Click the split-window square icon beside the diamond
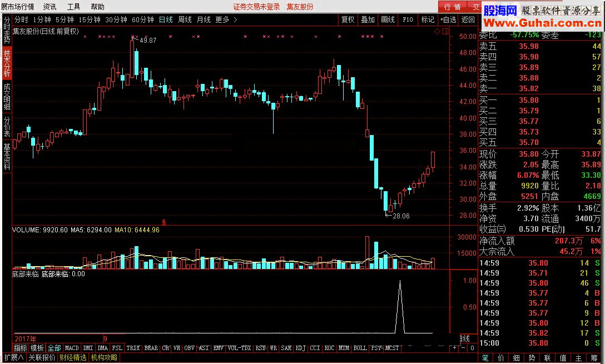 (445, 31)
